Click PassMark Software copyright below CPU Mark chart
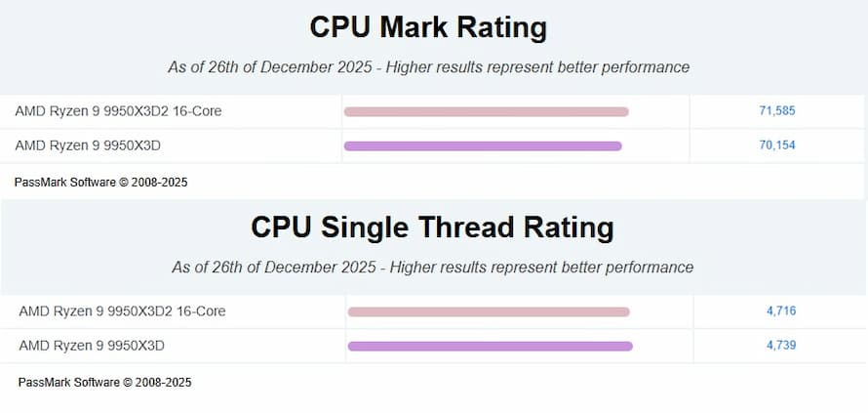 point(101,182)
